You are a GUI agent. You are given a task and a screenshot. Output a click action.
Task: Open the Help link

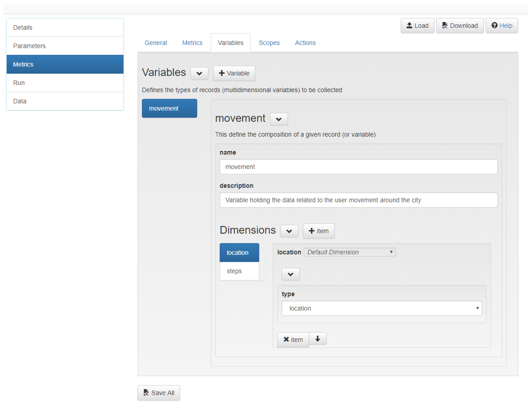click(x=502, y=25)
